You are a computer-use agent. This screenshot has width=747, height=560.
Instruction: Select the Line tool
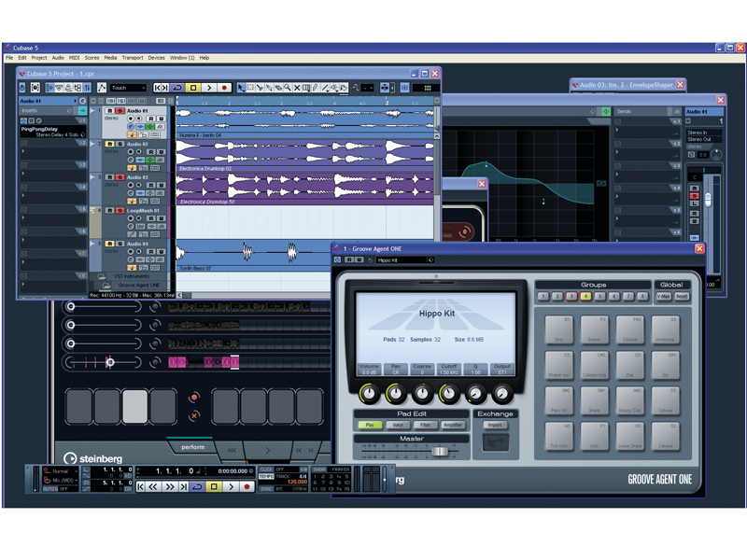click(x=325, y=88)
